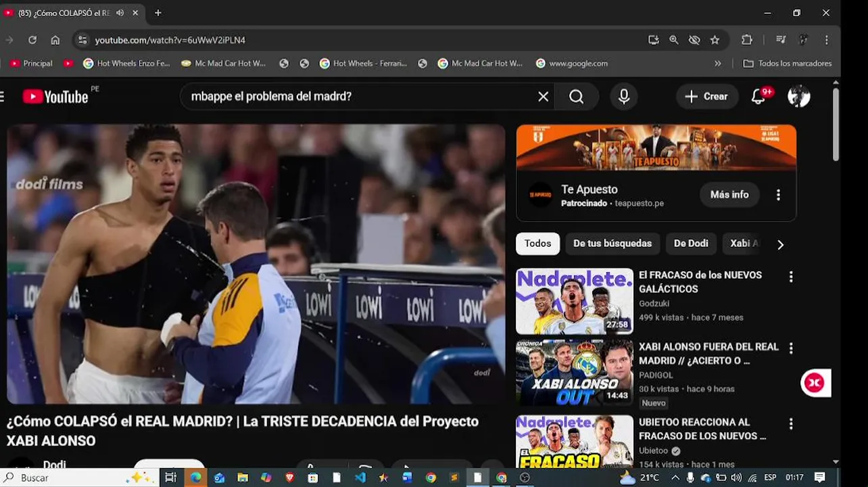The image size is (868, 487).
Task: Open Visual Studio Code from taskbar
Action: point(360,478)
